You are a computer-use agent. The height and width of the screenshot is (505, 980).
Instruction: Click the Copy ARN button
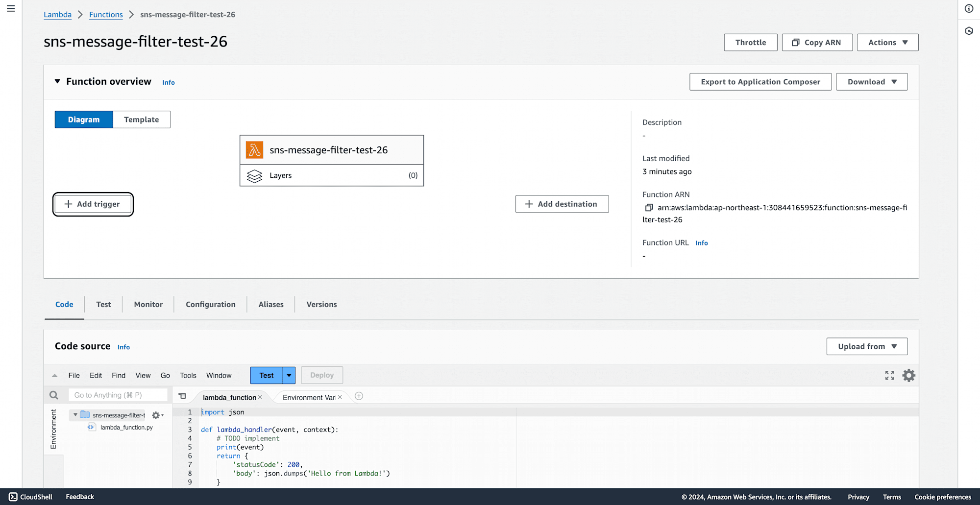(817, 43)
